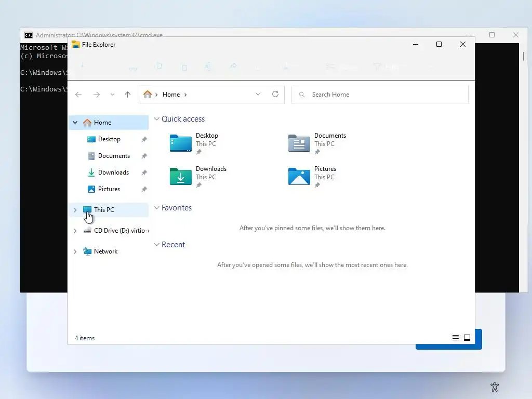Select Home in the navigation pane

click(x=109, y=123)
